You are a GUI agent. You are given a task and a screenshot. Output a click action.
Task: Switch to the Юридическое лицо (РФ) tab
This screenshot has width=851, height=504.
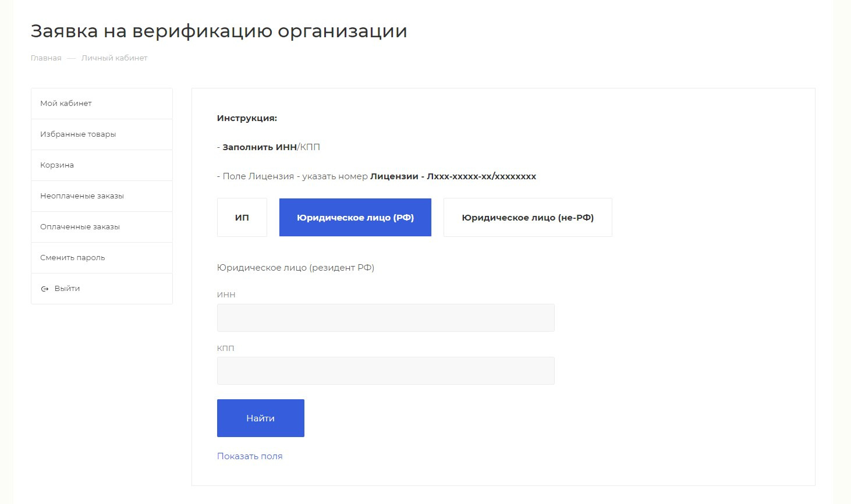pos(355,218)
